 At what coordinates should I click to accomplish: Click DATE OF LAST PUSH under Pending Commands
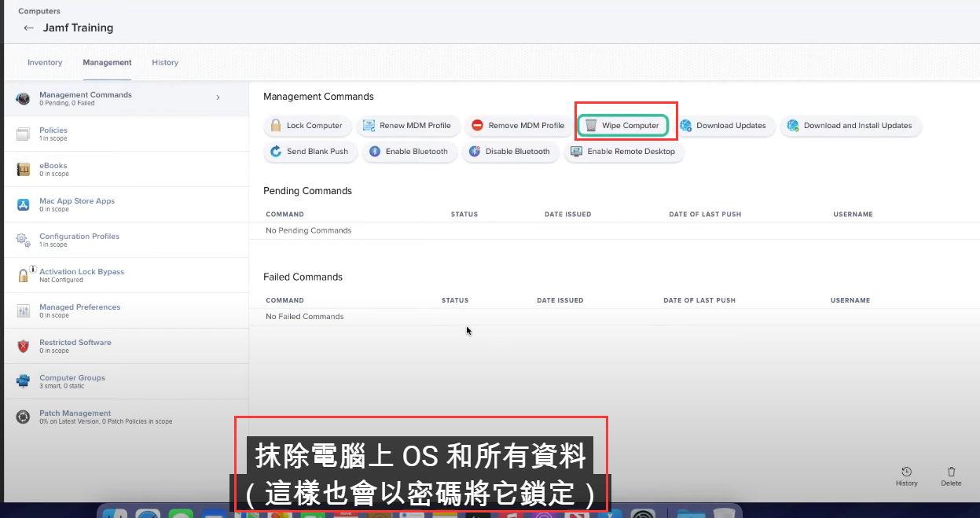[705, 215]
